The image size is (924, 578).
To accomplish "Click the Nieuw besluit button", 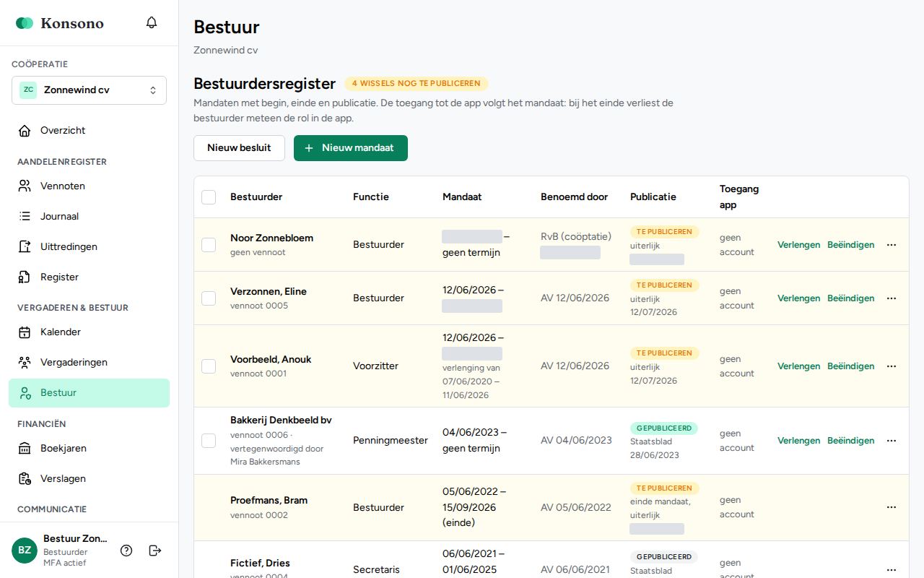I will 239,148.
